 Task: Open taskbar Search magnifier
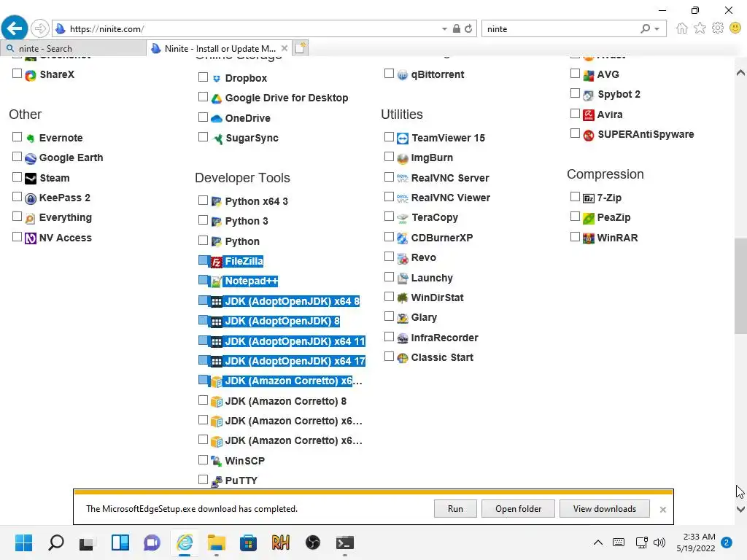pyautogui.click(x=55, y=542)
